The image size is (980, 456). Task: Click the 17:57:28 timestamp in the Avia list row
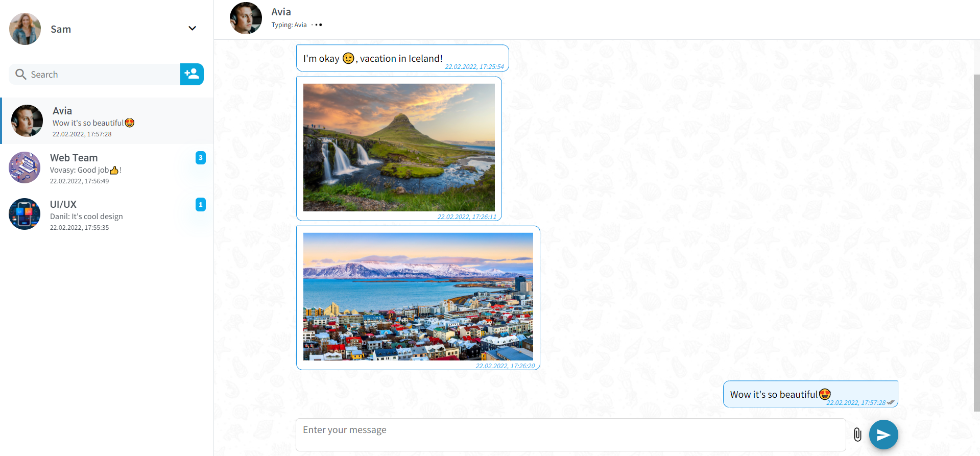click(82, 134)
